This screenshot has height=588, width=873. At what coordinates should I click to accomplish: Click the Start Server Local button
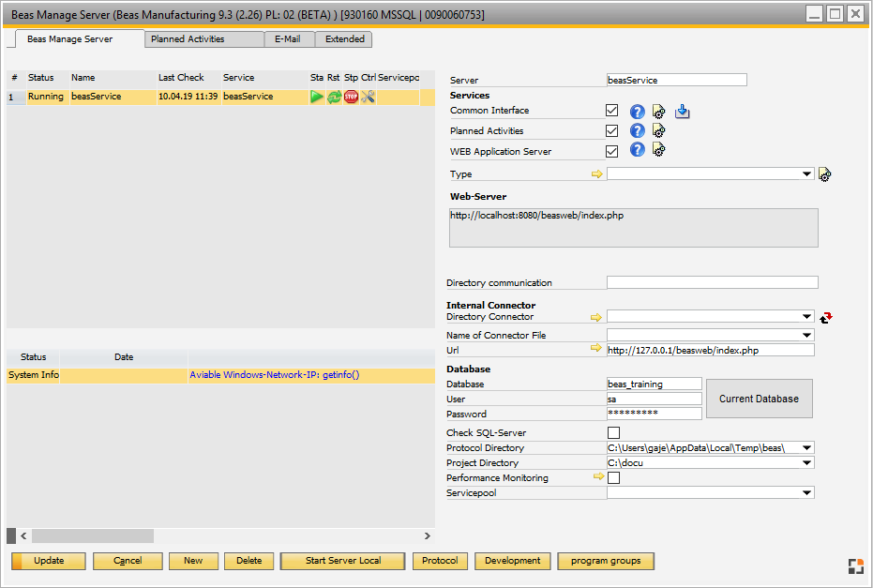coord(342,560)
